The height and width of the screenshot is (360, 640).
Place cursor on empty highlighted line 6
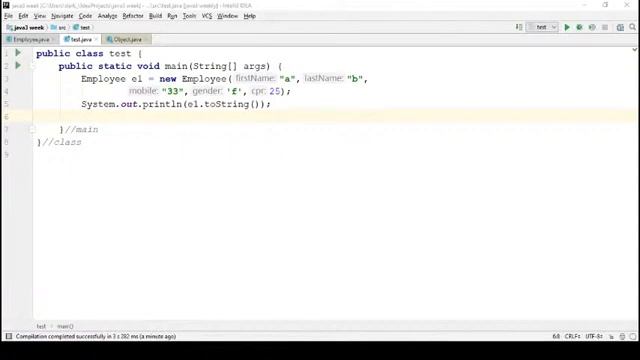[x=335, y=117]
